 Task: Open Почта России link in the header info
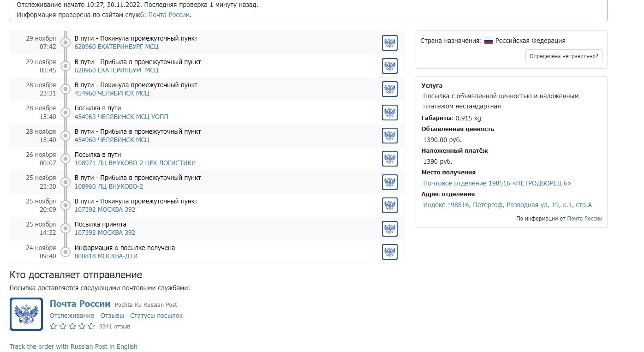coord(169,15)
